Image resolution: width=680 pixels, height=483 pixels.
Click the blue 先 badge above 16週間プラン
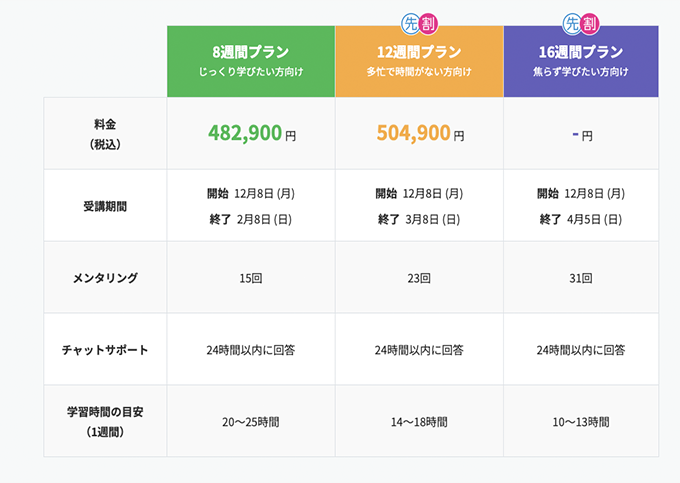[x=572, y=21]
